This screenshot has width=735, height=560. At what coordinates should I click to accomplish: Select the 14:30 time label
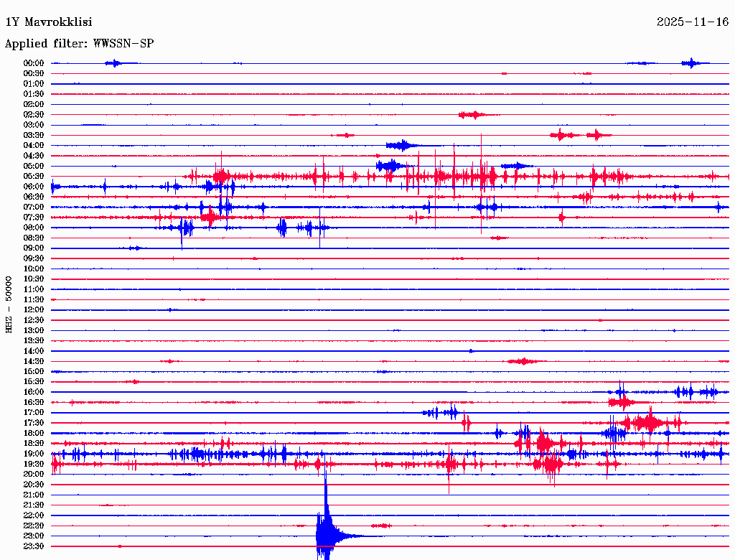pyautogui.click(x=34, y=362)
